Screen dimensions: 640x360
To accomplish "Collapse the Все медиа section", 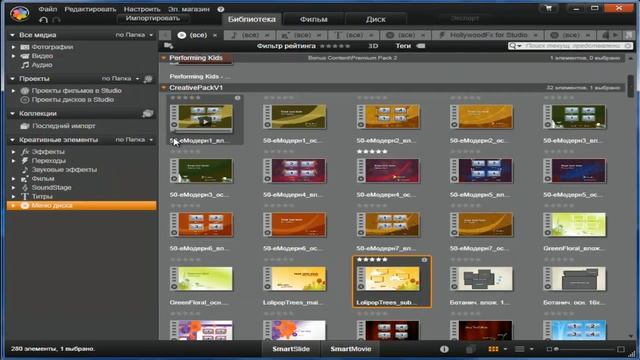I will tap(12, 35).
